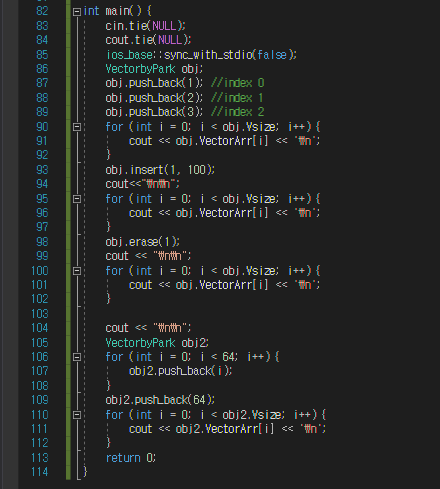Click 'VectorbyPark obj;' declaration
Viewport: 440px width, 489px height.
click(154, 69)
